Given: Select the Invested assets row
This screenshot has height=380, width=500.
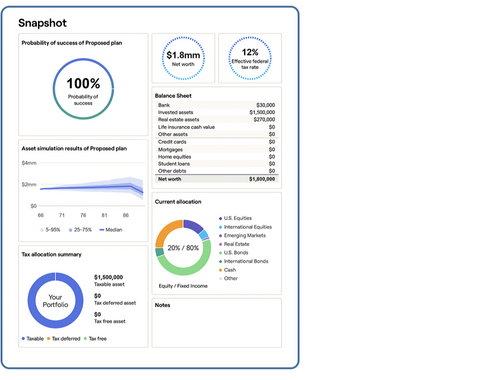Looking at the screenshot, I should coord(217,112).
